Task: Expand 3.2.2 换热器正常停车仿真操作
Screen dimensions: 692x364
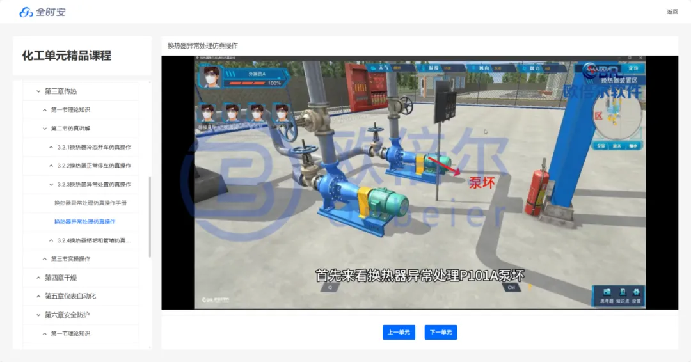Action: pos(51,166)
